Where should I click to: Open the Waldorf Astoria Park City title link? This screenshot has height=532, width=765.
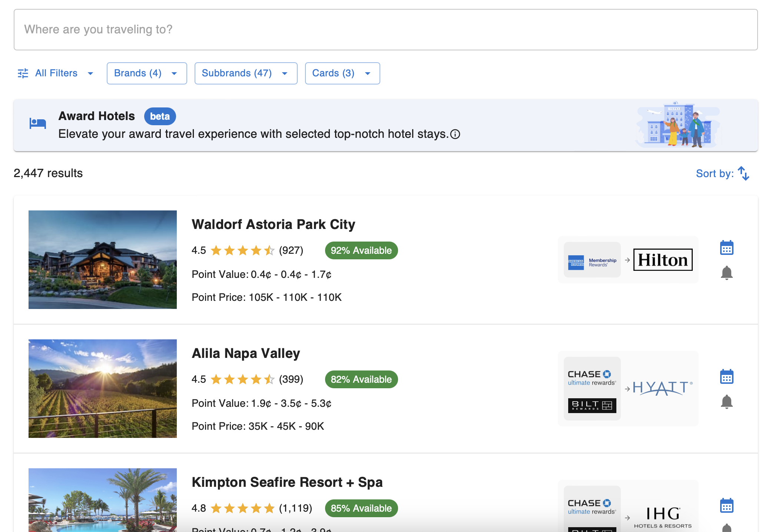click(274, 225)
